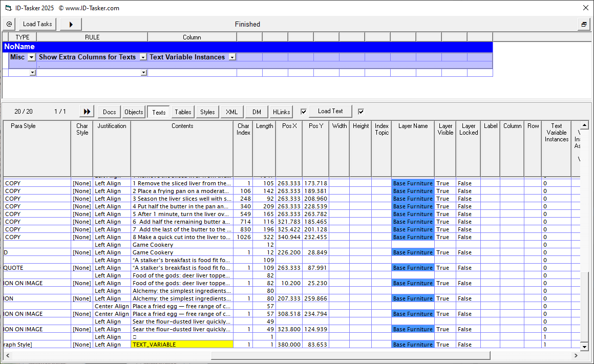Switch to the Styles tab
The width and height of the screenshot is (594, 364).
pyautogui.click(x=207, y=112)
